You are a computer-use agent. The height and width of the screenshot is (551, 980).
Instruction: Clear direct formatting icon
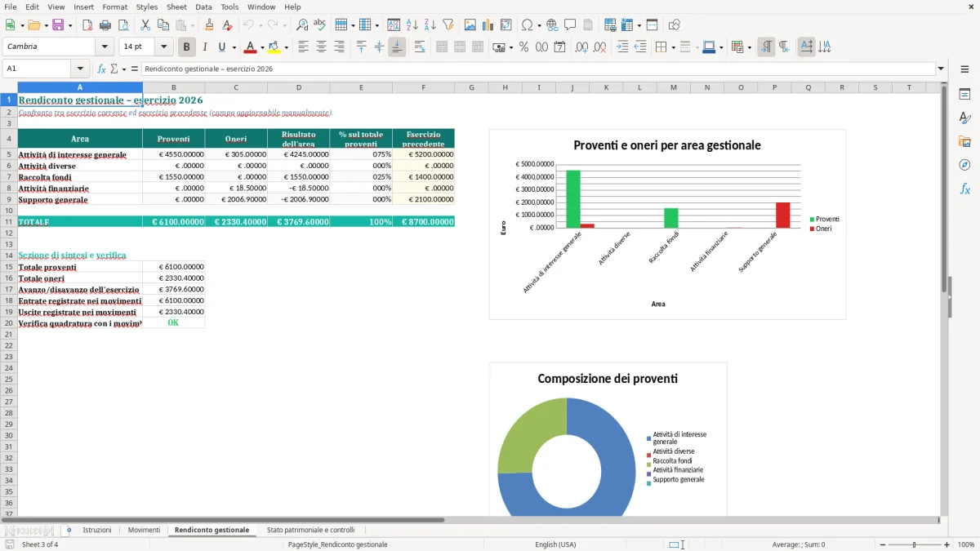point(228,25)
